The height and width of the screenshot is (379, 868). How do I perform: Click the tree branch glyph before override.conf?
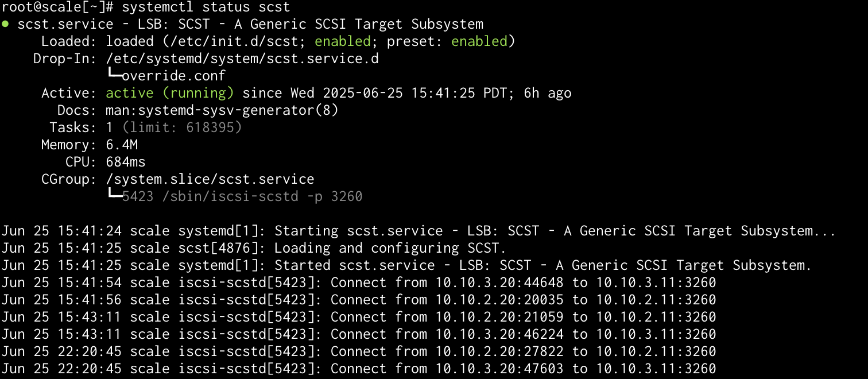pyautogui.click(x=114, y=74)
